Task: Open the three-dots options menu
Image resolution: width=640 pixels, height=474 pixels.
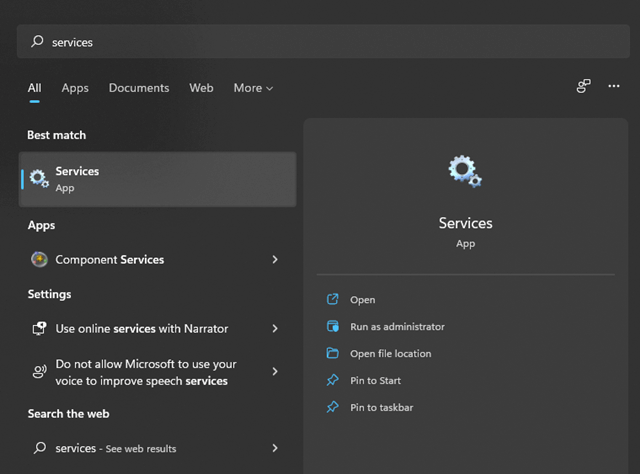Action: (614, 86)
